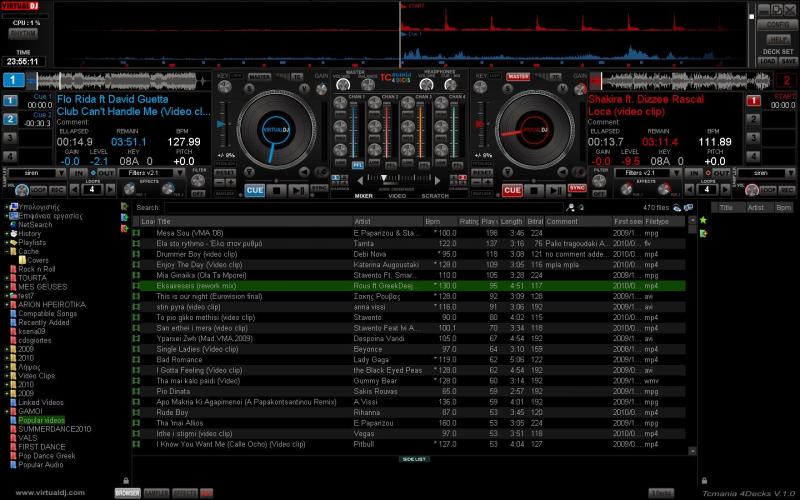The image size is (800, 500).
Task: Toggle play/pause on the left deck
Action: [298, 190]
